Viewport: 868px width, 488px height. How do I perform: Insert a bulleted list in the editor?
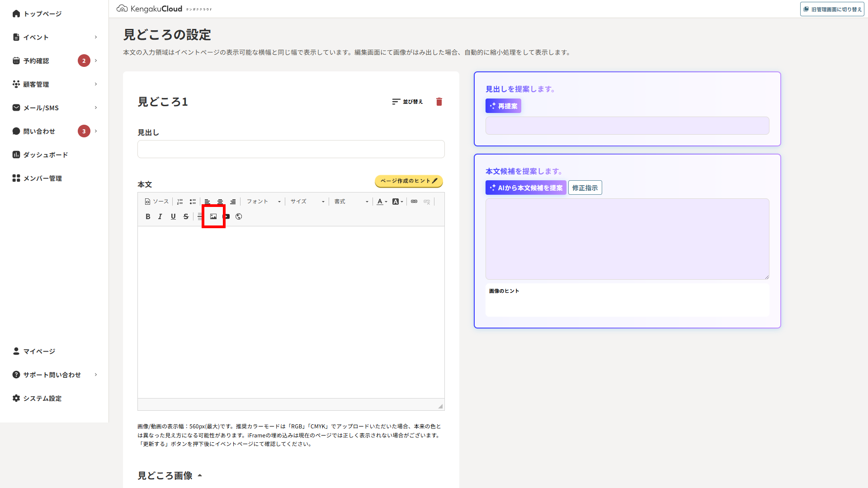193,202
